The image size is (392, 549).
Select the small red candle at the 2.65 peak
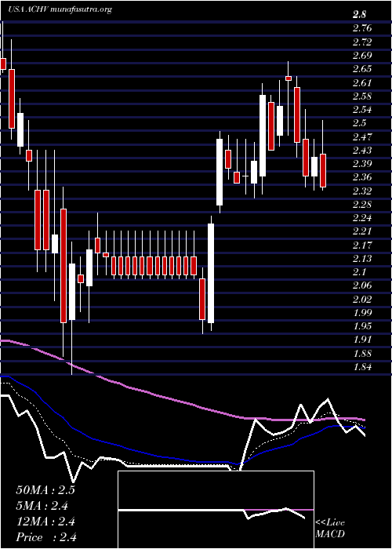289,78
